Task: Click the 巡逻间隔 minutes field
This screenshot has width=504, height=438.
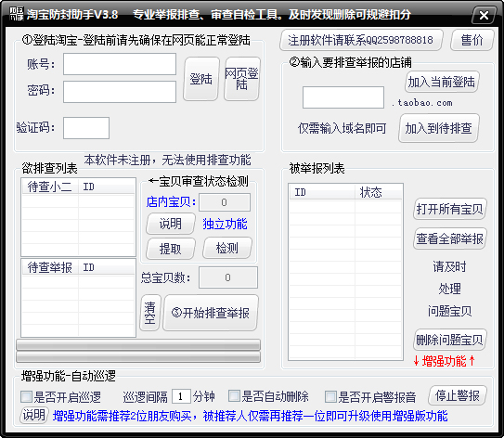Action: click(x=181, y=396)
